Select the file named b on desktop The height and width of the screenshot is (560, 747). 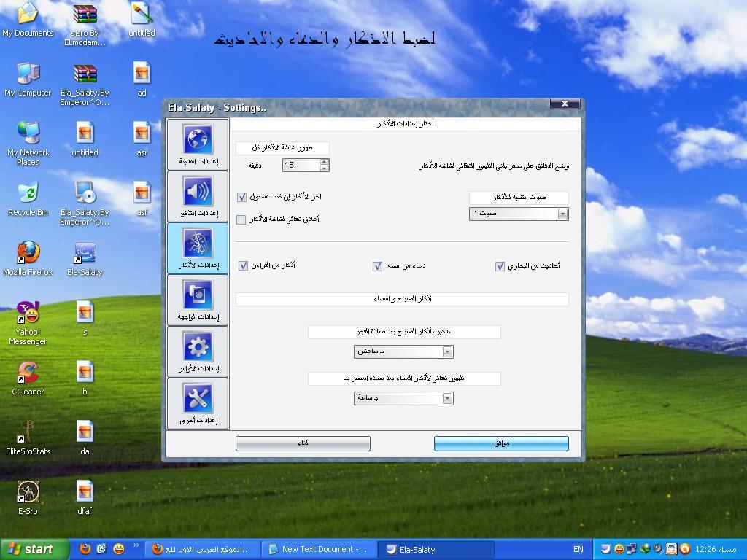85,379
